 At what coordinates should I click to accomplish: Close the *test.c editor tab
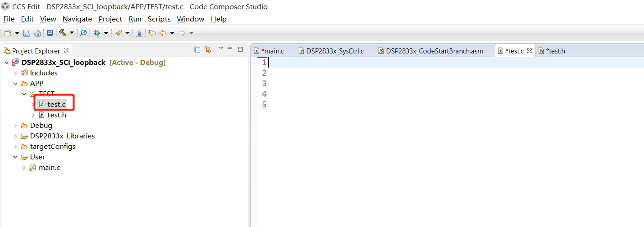[530, 51]
